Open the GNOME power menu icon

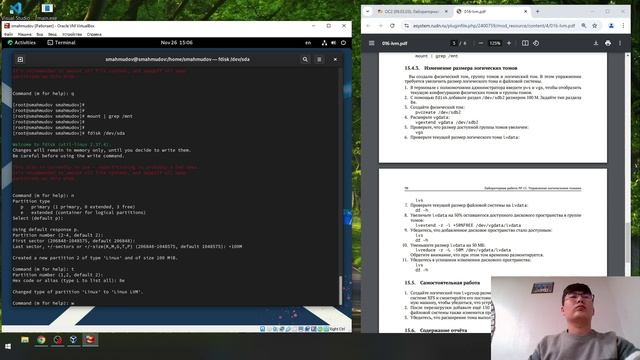pos(343,42)
